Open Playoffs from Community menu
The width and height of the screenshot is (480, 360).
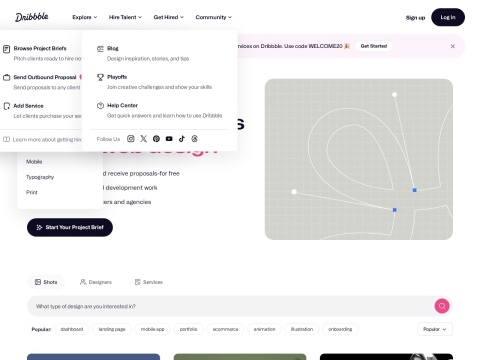point(154,82)
